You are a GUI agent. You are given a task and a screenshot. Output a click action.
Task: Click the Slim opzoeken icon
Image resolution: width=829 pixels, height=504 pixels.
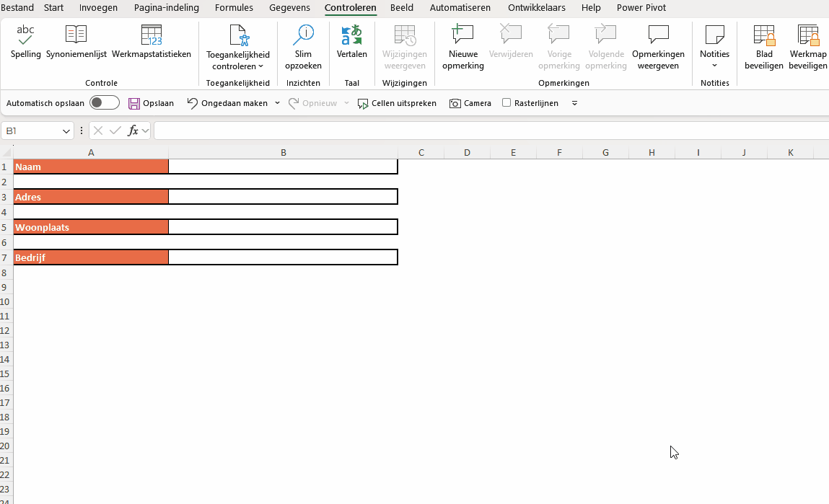(x=303, y=36)
